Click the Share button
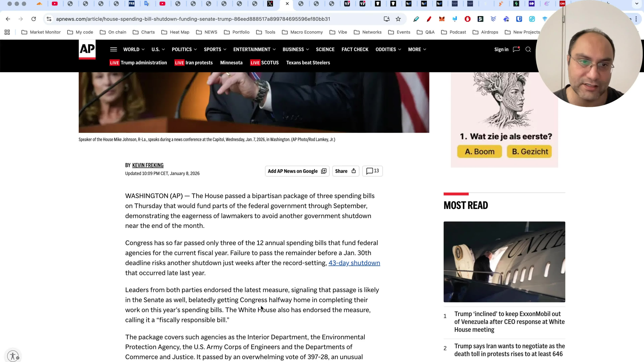Image resolution: width=644 pixels, height=362 pixels. pos(345,171)
